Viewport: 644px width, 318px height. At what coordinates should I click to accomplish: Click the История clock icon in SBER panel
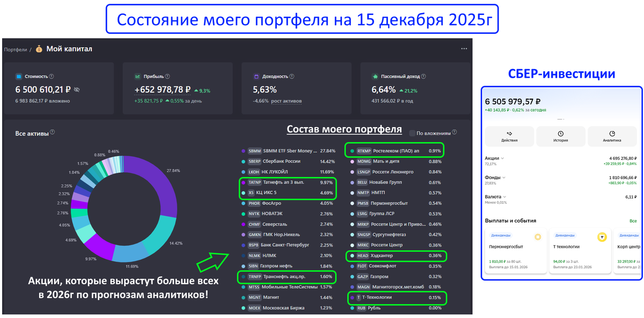coord(561,134)
